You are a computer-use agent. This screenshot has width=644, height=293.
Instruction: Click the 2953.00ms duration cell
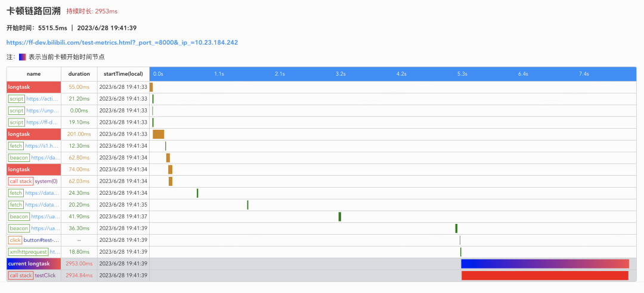pyautogui.click(x=79, y=264)
